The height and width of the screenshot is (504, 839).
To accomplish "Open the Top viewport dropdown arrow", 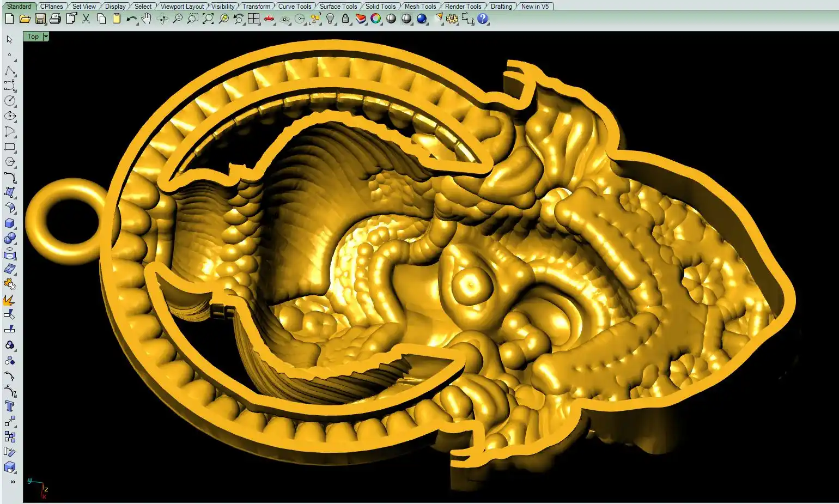I will point(46,37).
